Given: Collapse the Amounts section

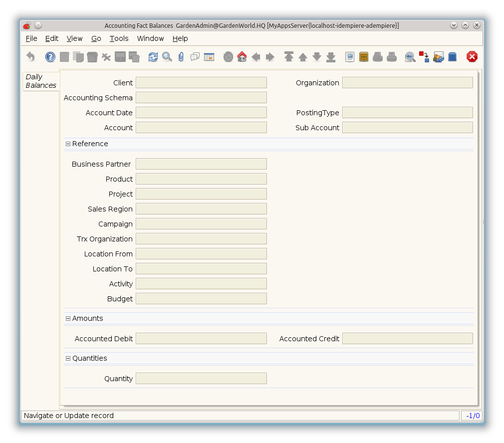Looking at the screenshot, I should point(68,318).
